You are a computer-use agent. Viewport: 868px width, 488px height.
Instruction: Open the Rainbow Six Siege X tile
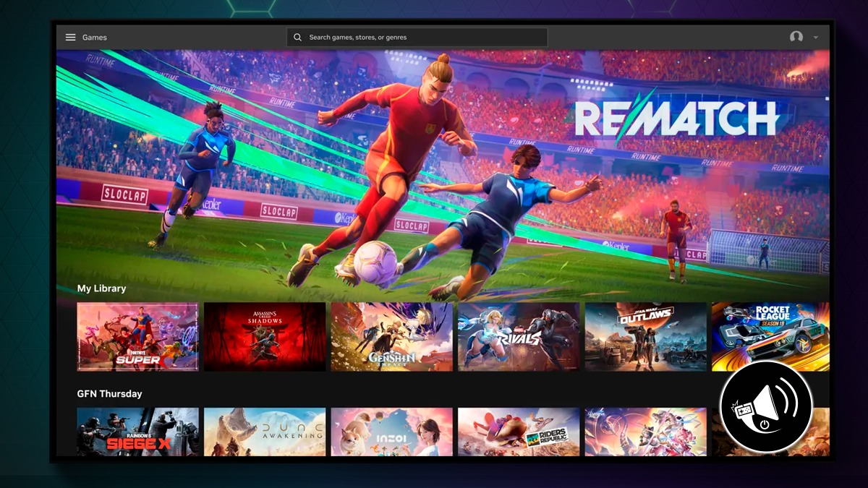(x=137, y=432)
